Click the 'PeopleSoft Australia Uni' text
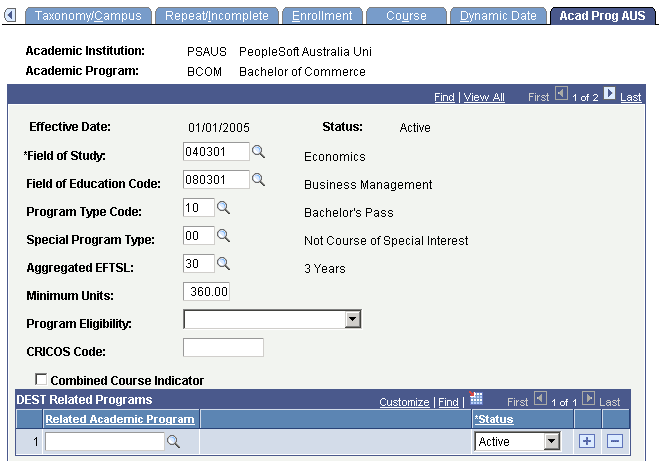This screenshot has width=659, height=461. pos(305,52)
